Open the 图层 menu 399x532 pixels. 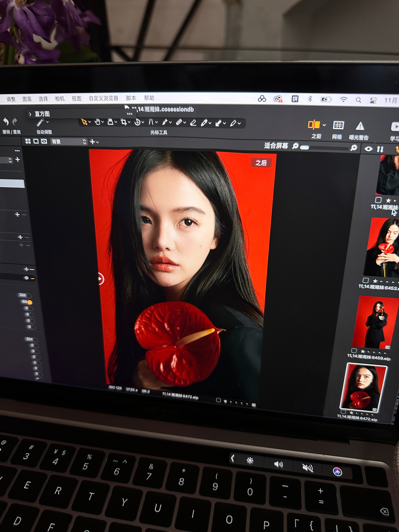[x=27, y=99]
